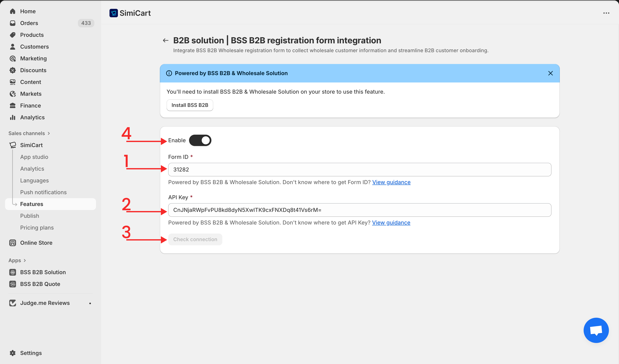The width and height of the screenshot is (619, 364).
Task: Click the Check connection button
Action: [195, 239]
